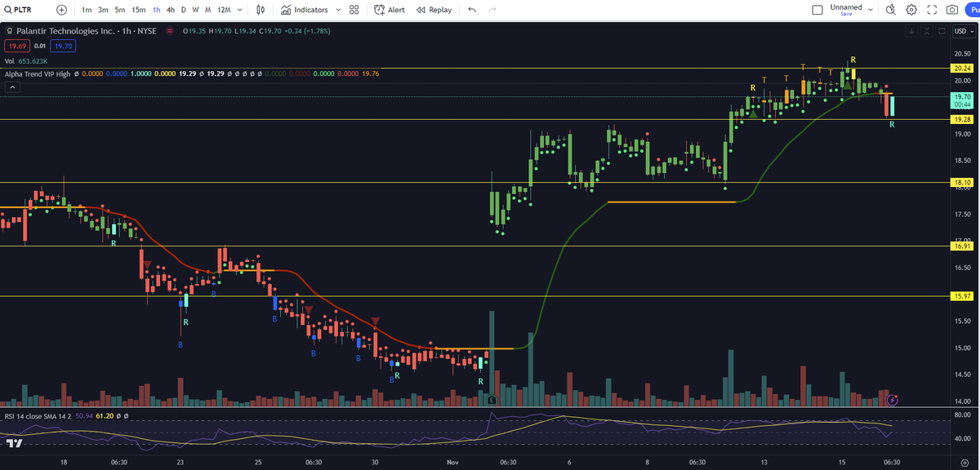Click the pink market status icon beside NYSE
This screenshot has width=980, height=470.
[x=169, y=31]
